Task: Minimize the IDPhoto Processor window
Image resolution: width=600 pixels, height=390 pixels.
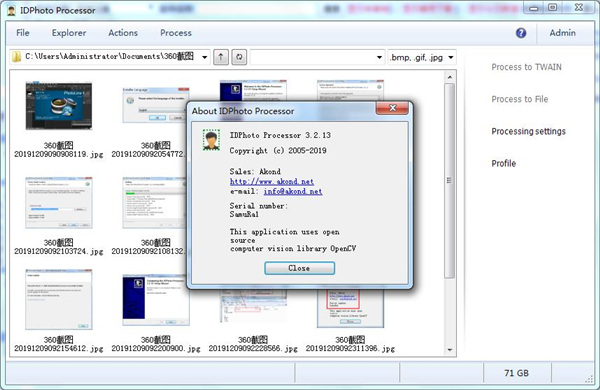Action: pyautogui.click(x=534, y=7)
